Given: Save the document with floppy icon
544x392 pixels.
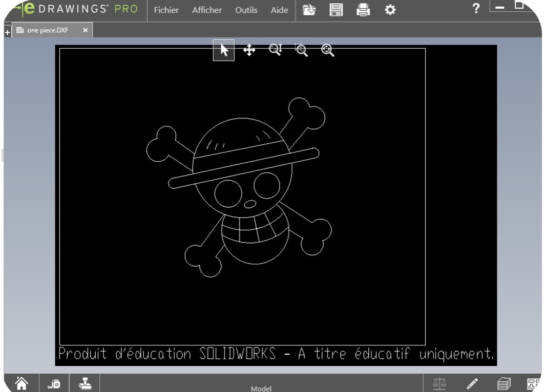Looking at the screenshot, I should tap(336, 10).
